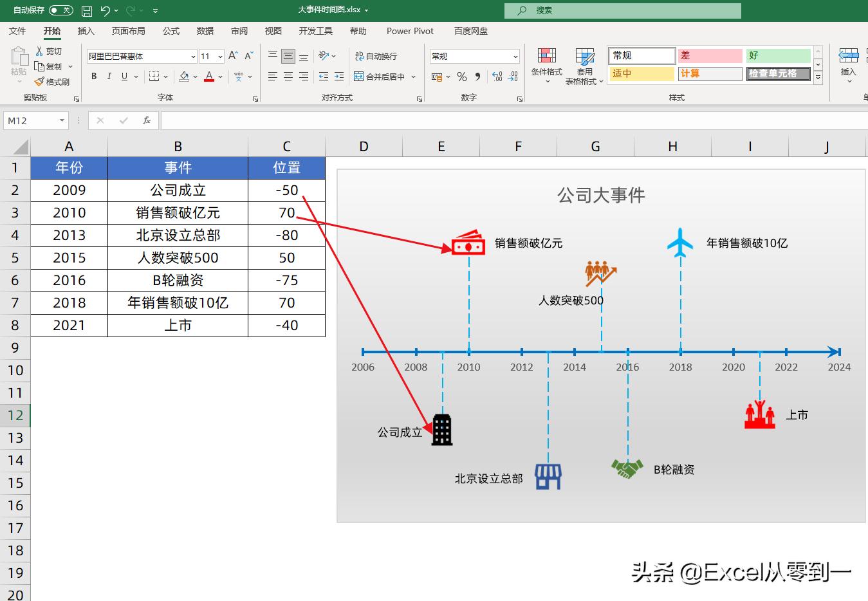Click the Cut (剪切) command
This screenshot has width=868, height=601.
(50, 51)
